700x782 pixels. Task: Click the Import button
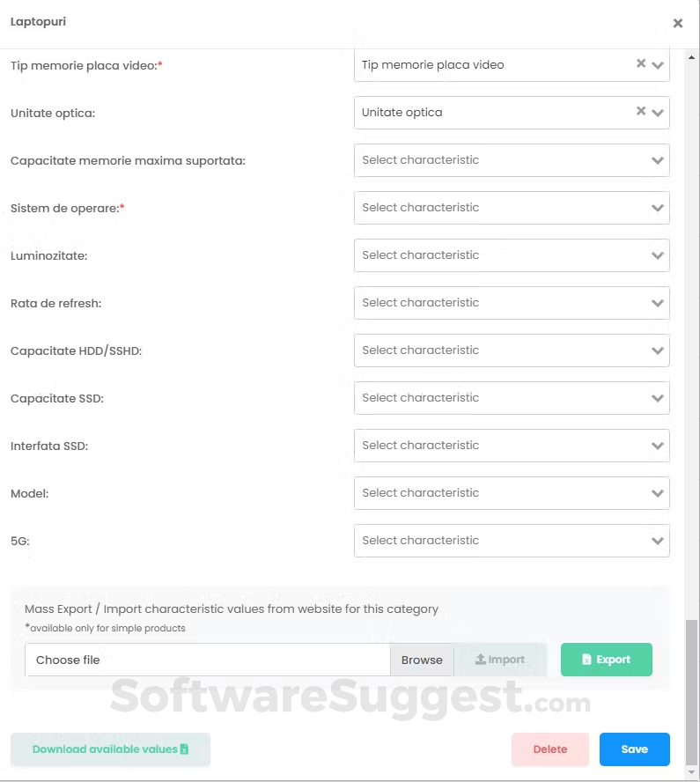coord(500,660)
